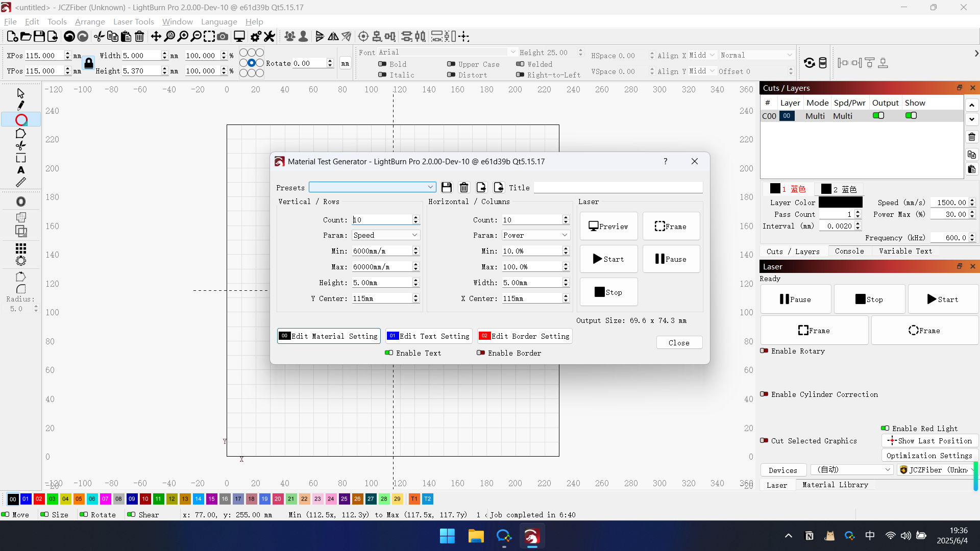Click the Title input field in dialog
Screen dimensions: 980x551
coord(618,187)
